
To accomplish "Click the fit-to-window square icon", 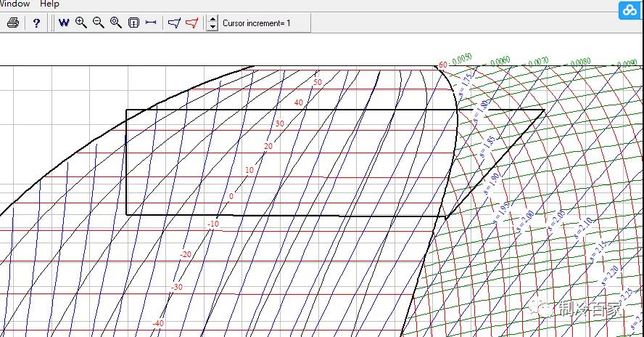I will [133, 23].
